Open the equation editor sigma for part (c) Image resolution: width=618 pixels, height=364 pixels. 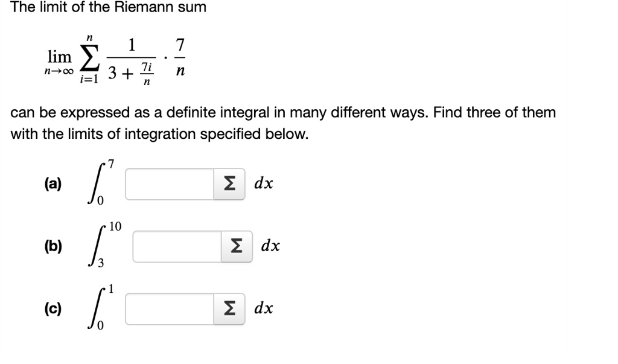(229, 309)
